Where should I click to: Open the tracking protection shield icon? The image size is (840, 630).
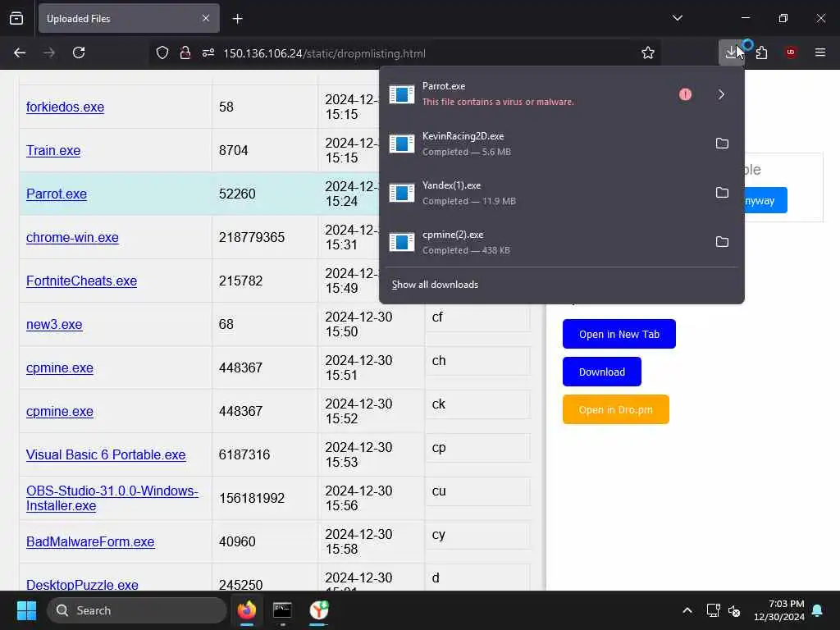click(162, 52)
